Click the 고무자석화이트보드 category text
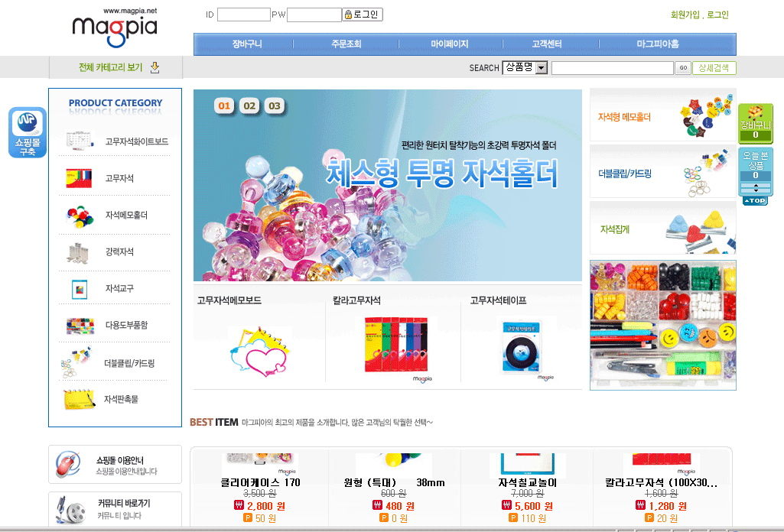The width and height of the screenshot is (784, 532). [x=136, y=141]
